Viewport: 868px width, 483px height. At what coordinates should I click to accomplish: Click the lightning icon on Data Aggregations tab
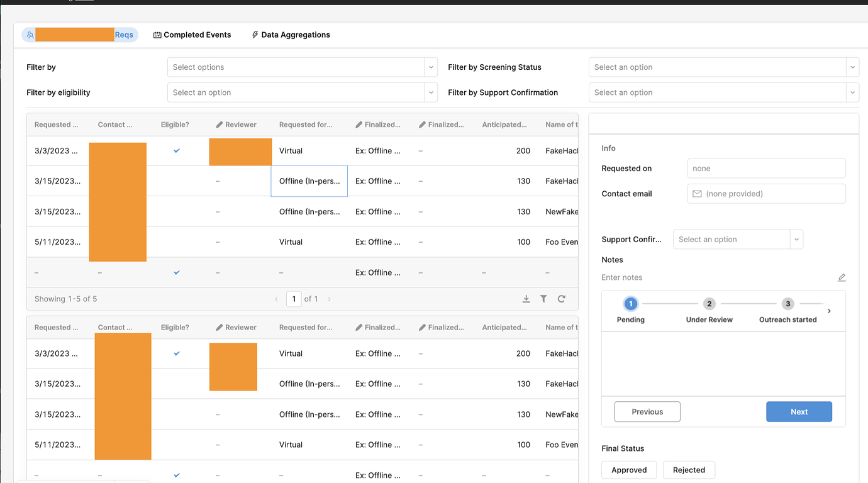[x=255, y=35]
